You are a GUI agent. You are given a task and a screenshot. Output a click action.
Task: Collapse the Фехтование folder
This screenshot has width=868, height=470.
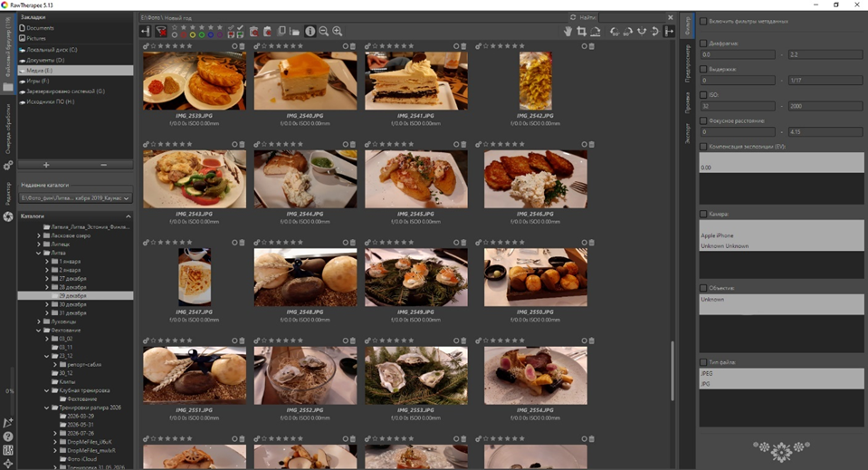pyautogui.click(x=39, y=331)
